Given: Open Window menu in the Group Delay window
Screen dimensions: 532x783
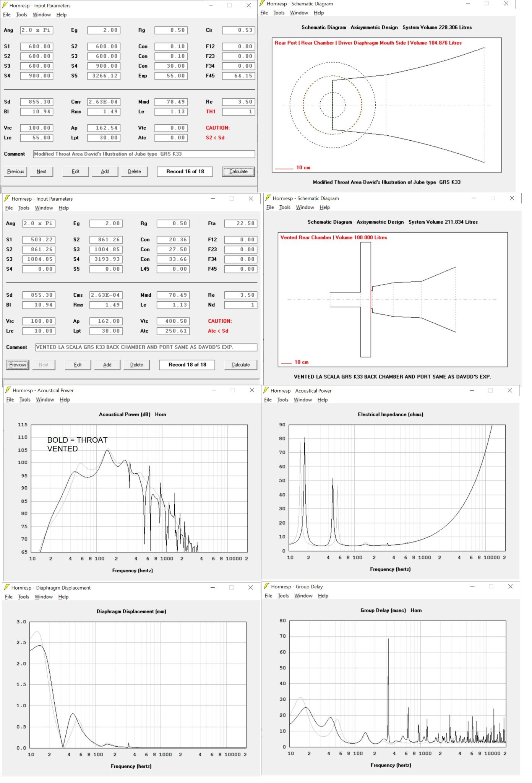Looking at the screenshot, I should [303, 596].
